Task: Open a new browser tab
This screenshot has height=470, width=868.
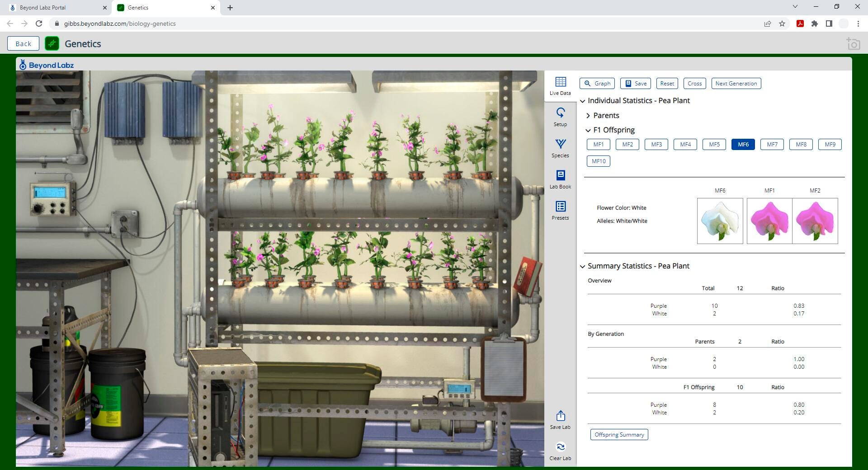Action: 230,8
